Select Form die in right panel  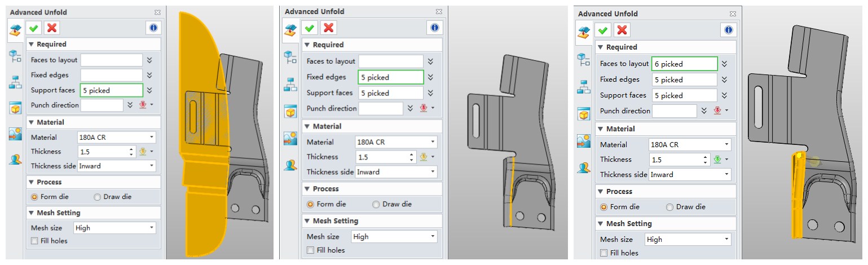pyautogui.click(x=604, y=207)
